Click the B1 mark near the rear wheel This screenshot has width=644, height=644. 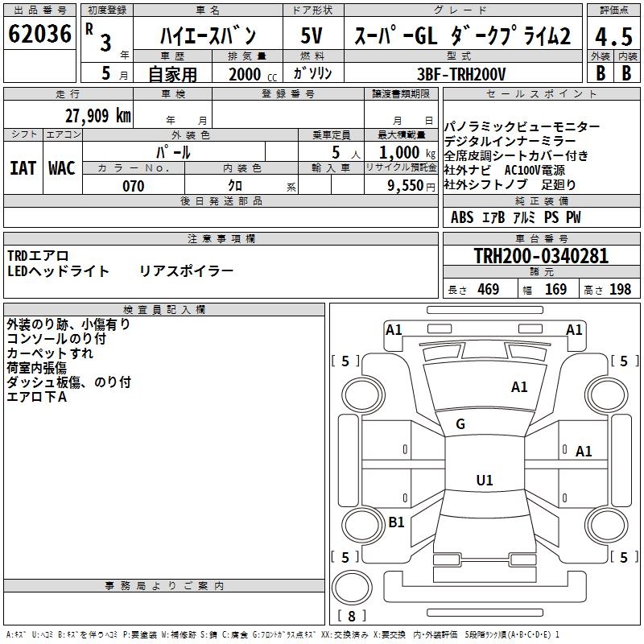396,522
